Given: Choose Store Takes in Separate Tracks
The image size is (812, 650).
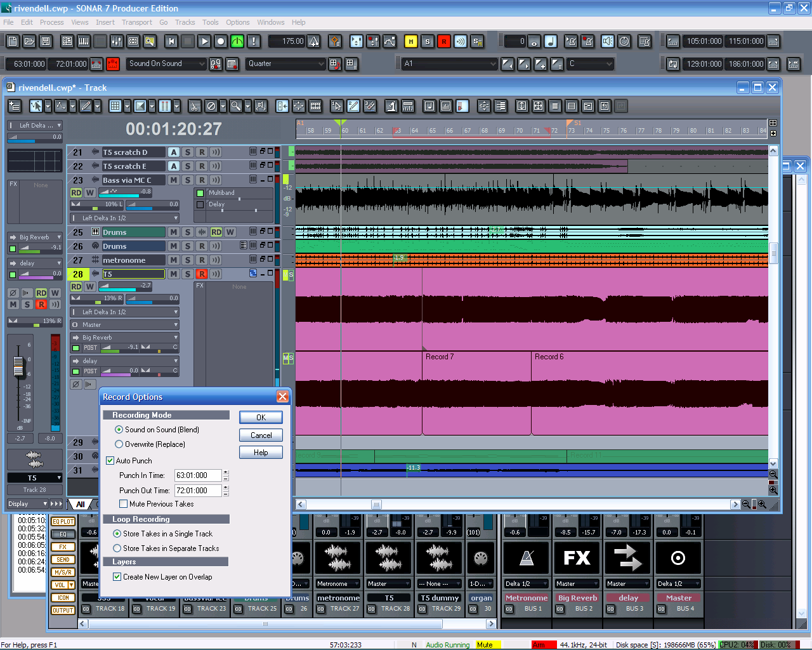Looking at the screenshot, I should (117, 548).
